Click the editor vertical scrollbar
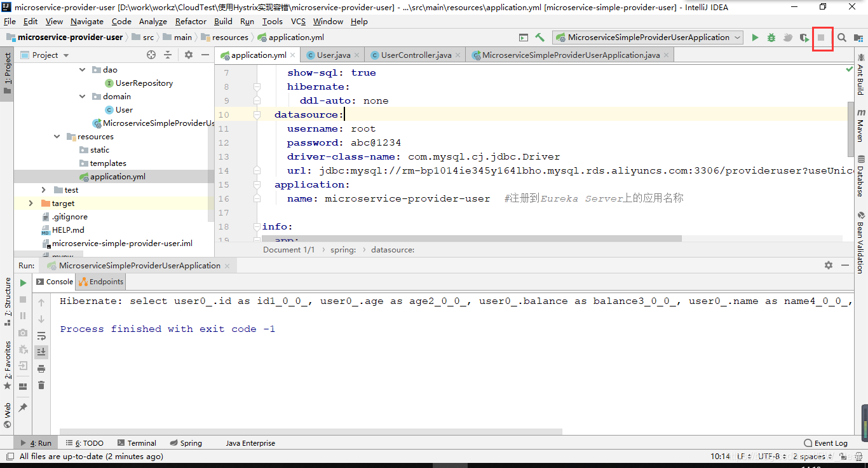 851,129
